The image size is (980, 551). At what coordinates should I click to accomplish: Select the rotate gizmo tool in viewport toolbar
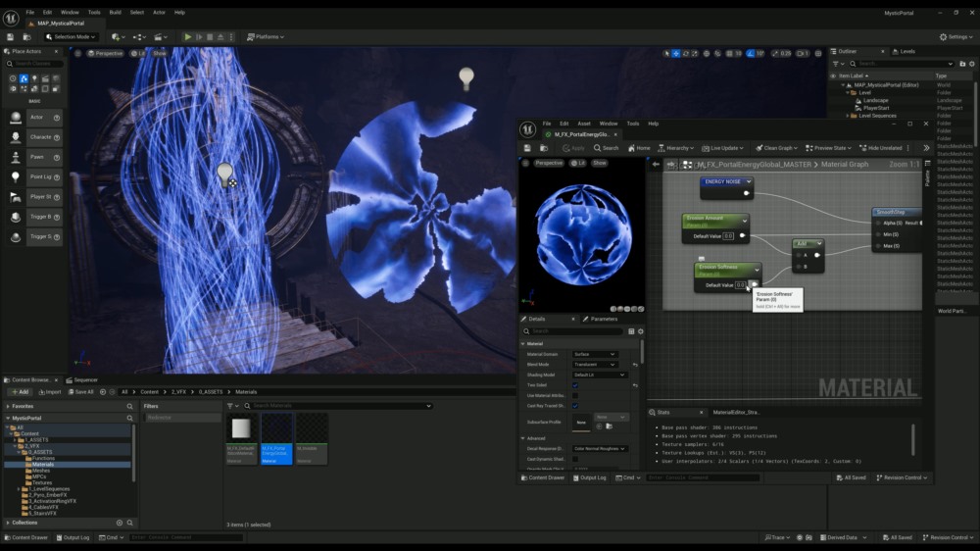click(x=686, y=54)
